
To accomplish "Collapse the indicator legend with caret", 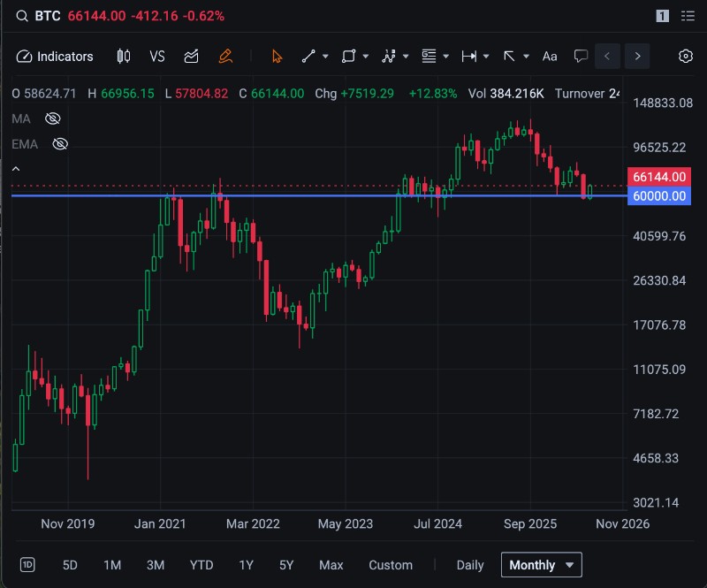I will [16, 169].
